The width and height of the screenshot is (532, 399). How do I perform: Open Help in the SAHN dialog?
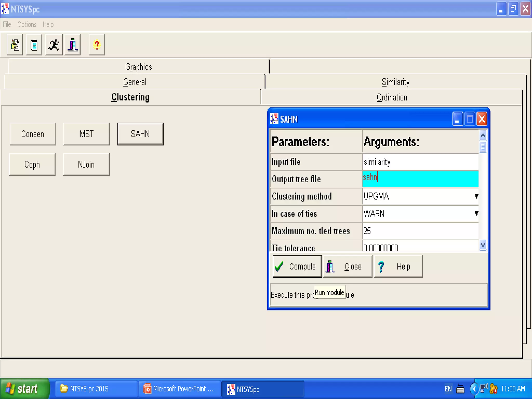(x=398, y=267)
